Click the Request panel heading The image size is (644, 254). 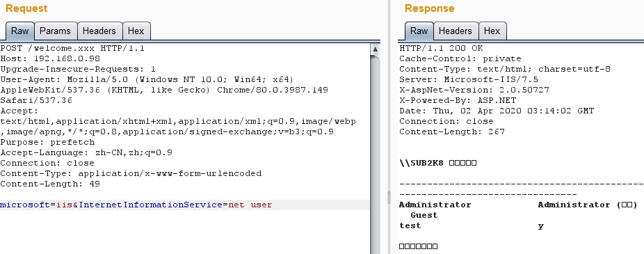(26, 8)
